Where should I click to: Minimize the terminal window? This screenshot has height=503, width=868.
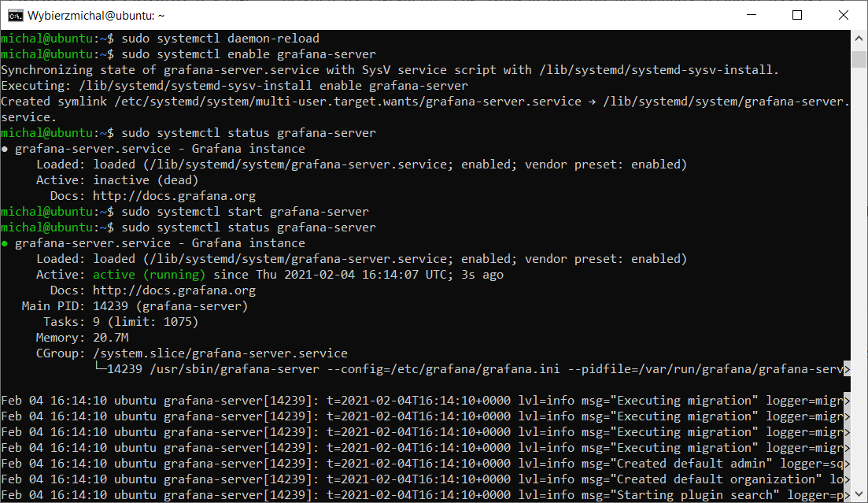[x=752, y=15]
